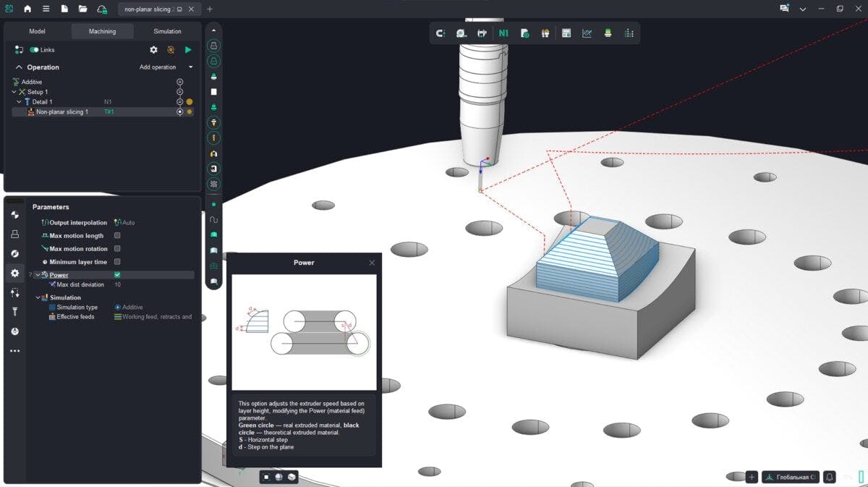The width and height of the screenshot is (868, 487).
Task: Click the green play calculate button
Action: [x=188, y=50]
